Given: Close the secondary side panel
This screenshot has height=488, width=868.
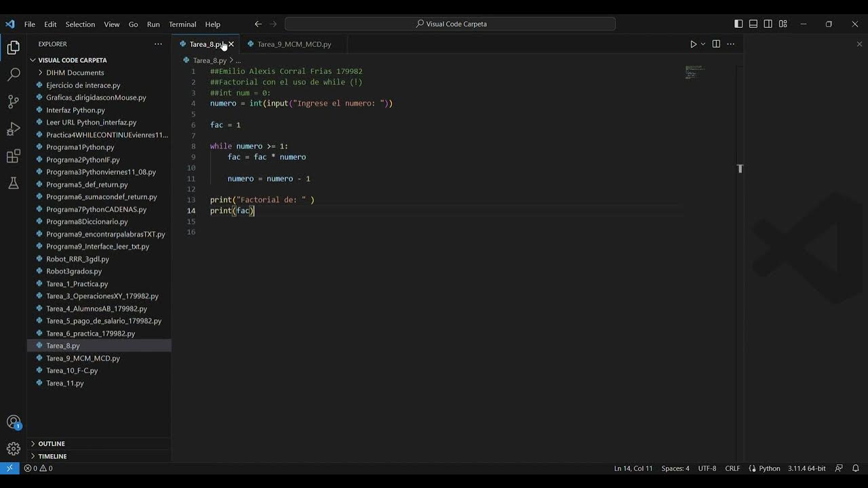Looking at the screenshot, I should [x=859, y=44].
